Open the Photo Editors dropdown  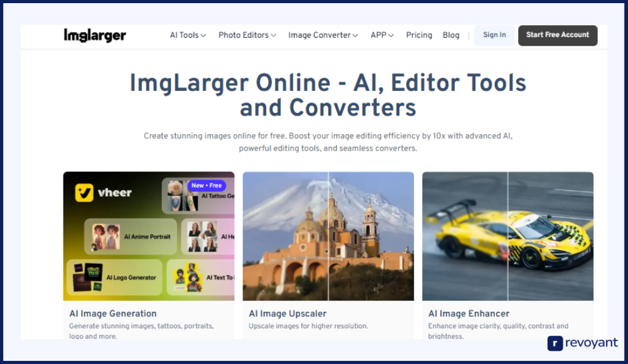point(247,35)
